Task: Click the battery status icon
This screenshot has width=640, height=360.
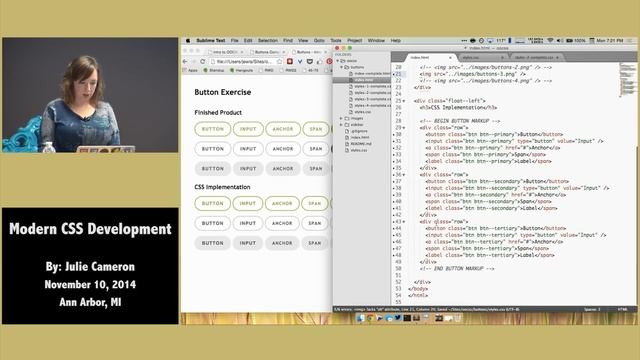Action: [x=569, y=40]
